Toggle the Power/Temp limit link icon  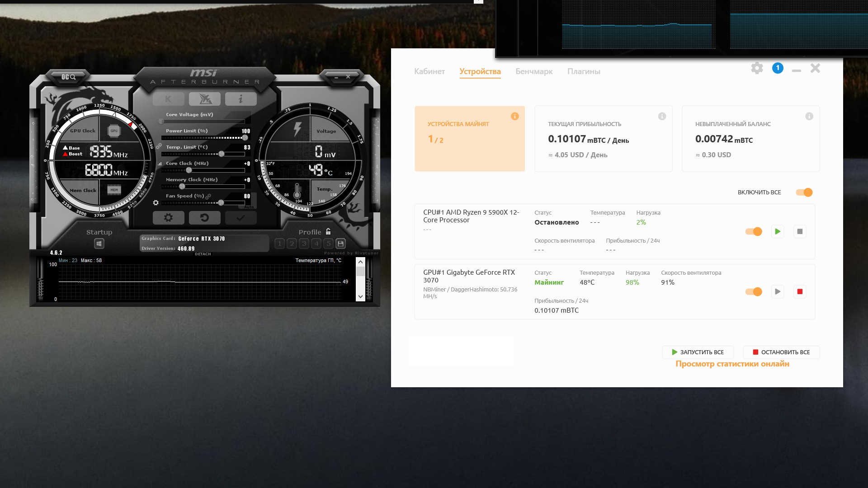pos(159,146)
